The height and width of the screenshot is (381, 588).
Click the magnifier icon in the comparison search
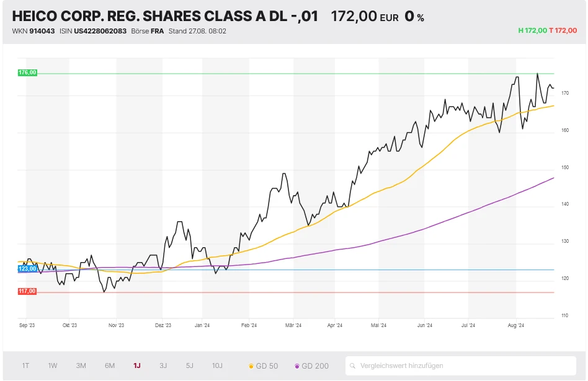[353, 366]
